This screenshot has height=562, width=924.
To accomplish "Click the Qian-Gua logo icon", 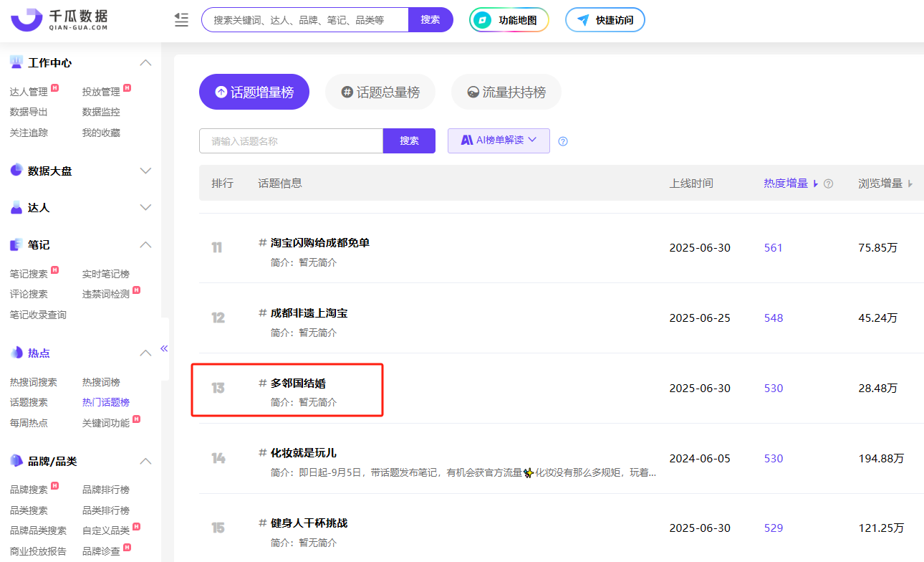I will (27, 20).
